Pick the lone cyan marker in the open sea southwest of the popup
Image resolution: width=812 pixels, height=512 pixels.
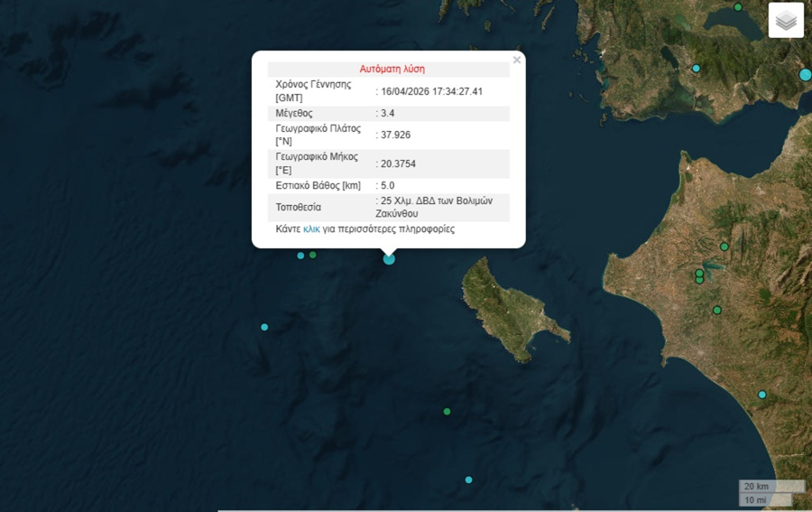point(264,327)
